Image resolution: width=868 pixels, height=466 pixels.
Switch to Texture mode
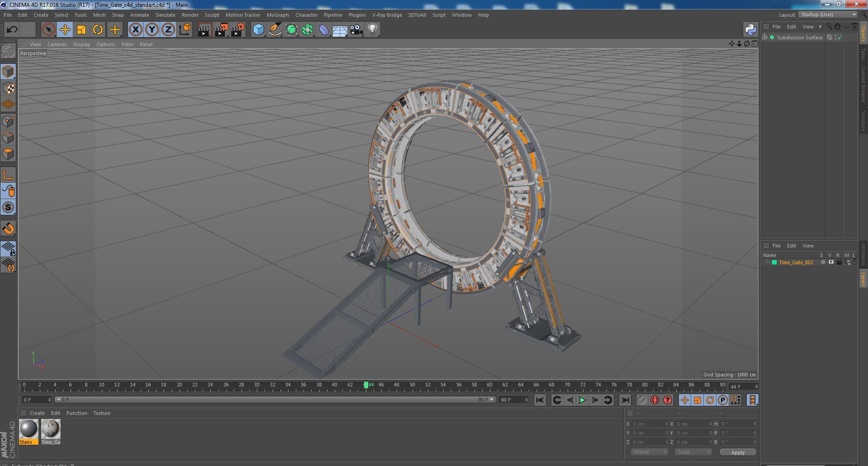coord(8,88)
